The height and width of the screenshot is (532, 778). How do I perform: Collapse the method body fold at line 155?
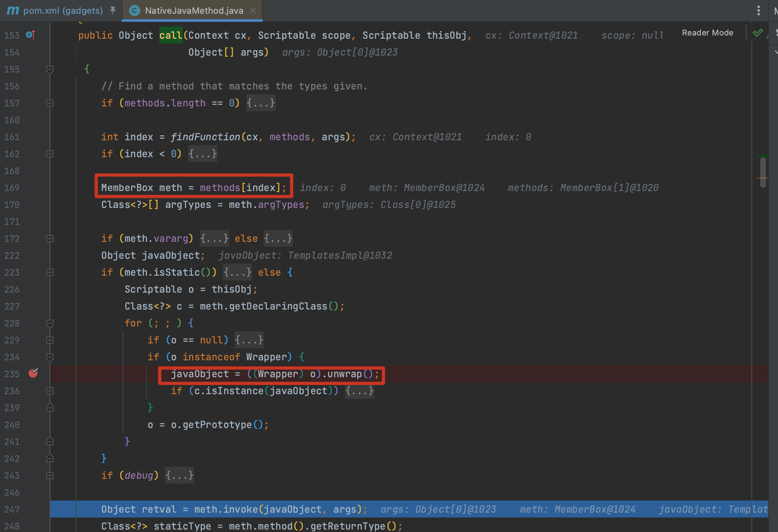[50, 69]
